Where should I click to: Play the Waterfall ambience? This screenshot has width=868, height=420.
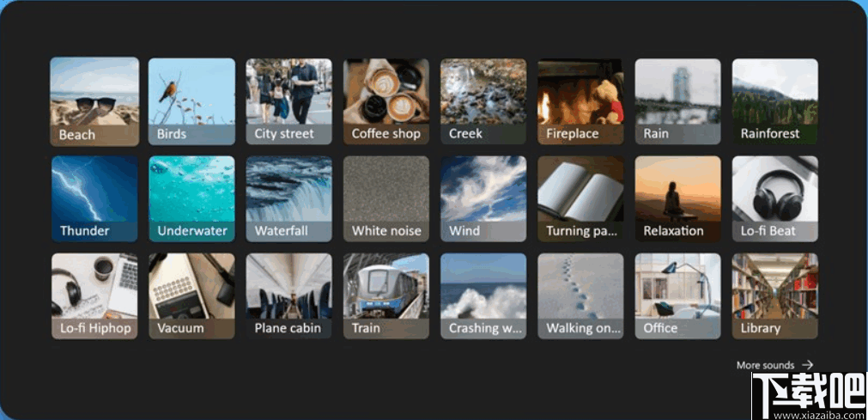point(289,199)
